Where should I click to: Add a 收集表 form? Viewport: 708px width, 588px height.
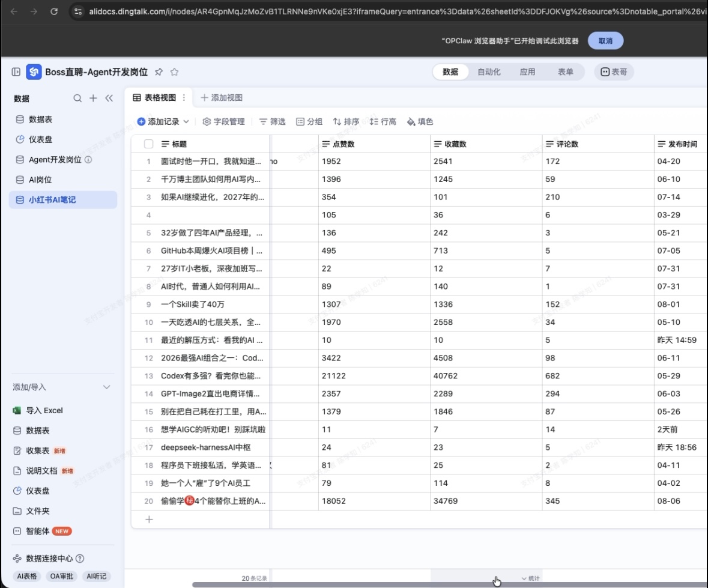(40, 450)
